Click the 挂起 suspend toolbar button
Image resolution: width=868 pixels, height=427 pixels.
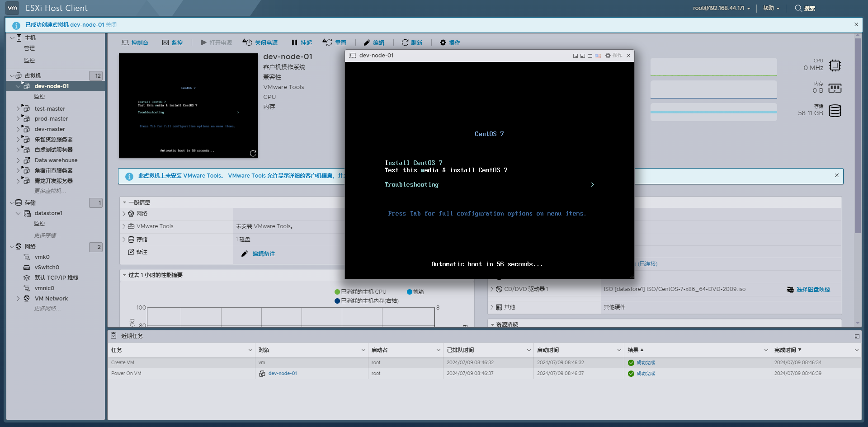pyautogui.click(x=302, y=42)
